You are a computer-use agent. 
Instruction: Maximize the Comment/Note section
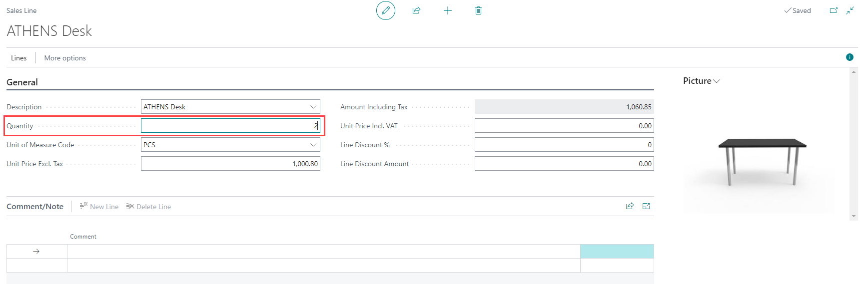(x=646, y=206)
